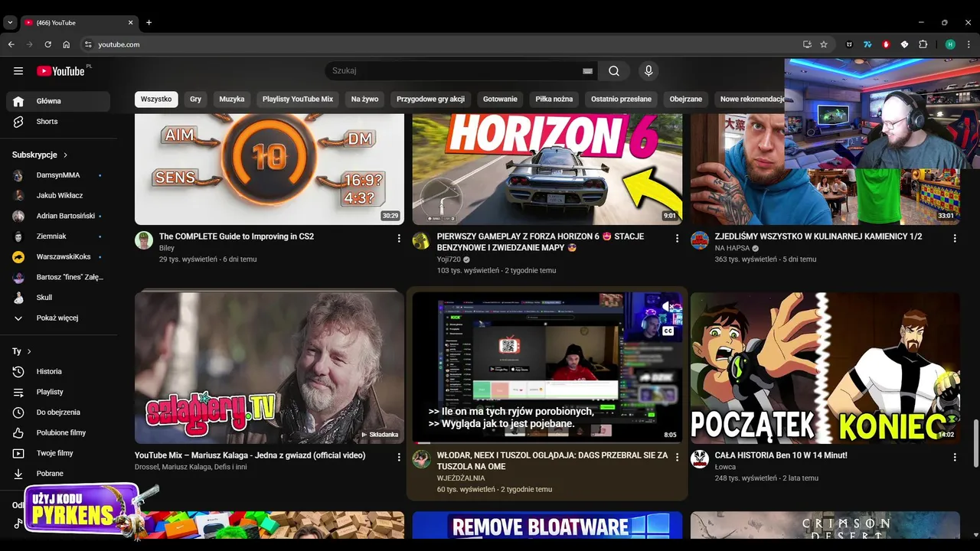This screenshot has width=980, height=551.
Task: Open Forza Horizon 6 video thumbnail
Action: pos(547,169)
